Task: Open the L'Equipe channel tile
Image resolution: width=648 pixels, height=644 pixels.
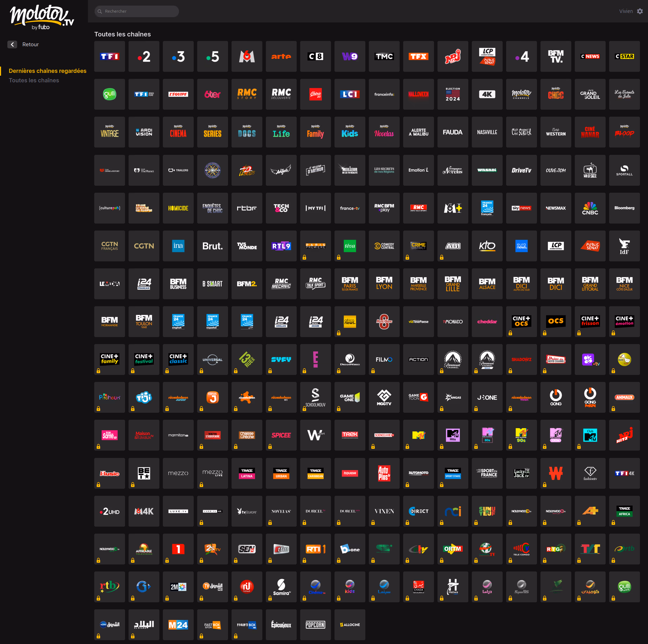Action: coord(178,94)
